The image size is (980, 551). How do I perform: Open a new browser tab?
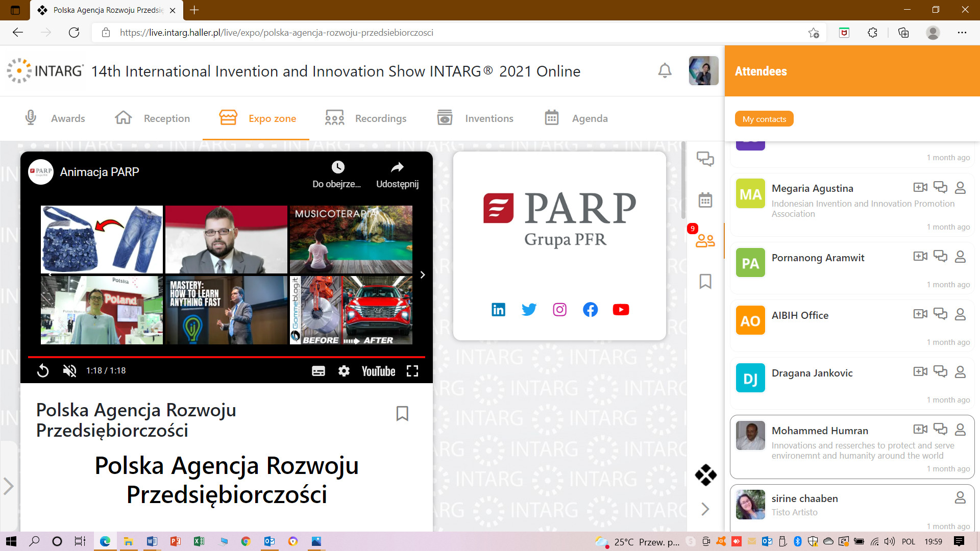[x=194, y=10]
